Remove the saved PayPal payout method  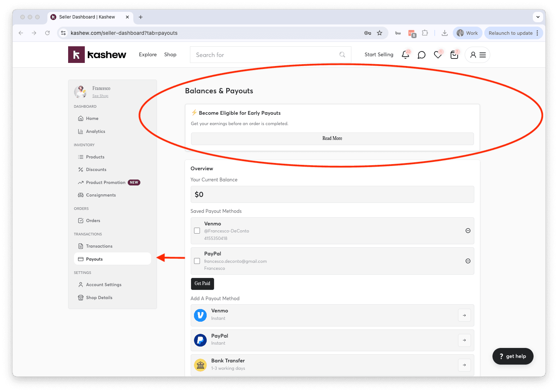(468, 261)
